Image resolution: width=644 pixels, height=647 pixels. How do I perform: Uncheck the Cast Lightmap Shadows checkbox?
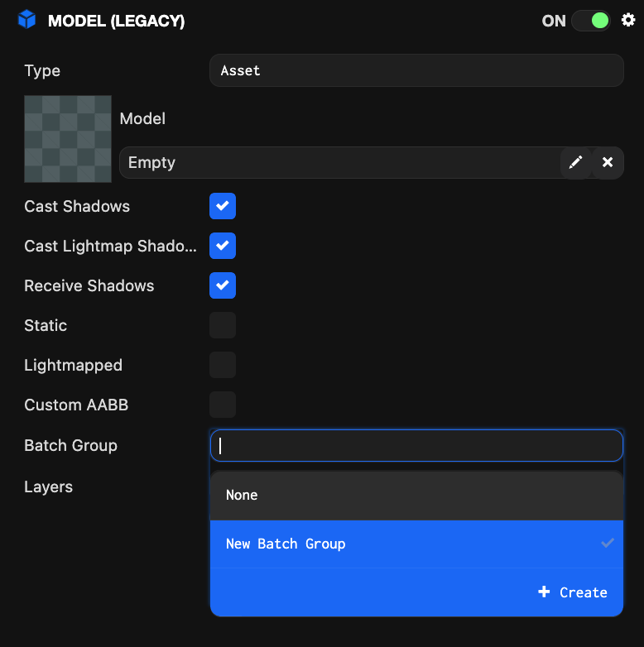click(223, 246)
